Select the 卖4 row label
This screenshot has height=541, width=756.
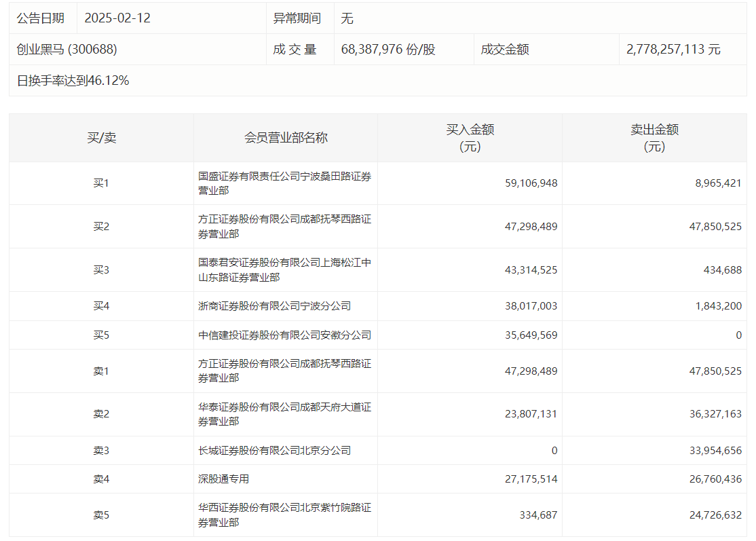101,479
